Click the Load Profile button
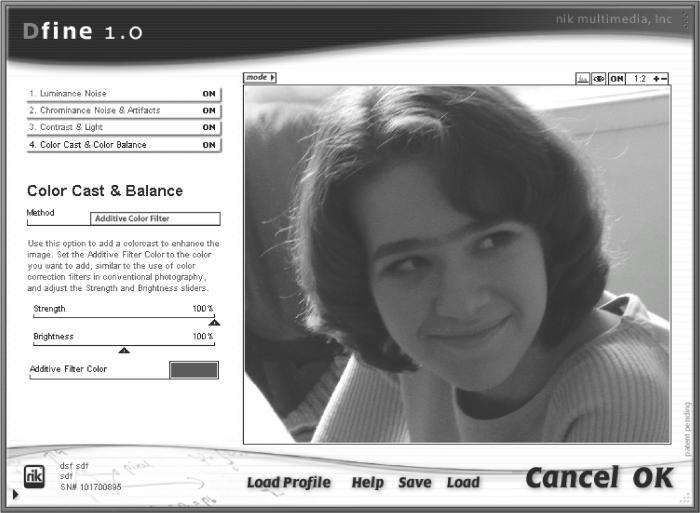The height and width of the screenshot is (513, 700). (x=289, y=482)
